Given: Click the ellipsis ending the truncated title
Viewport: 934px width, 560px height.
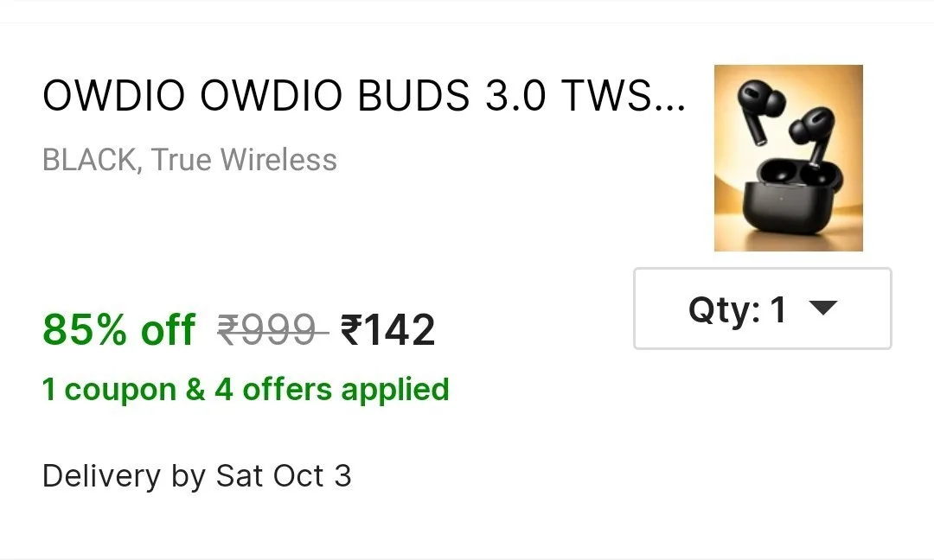Looking at the screenshot, I should (x=671, y=106).
